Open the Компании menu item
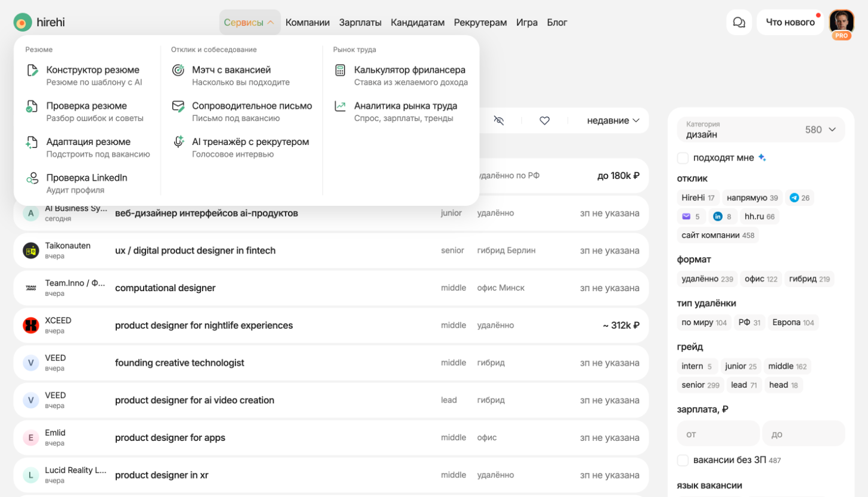Viewport: 868px width, 497px height. (x=308, y=23)
